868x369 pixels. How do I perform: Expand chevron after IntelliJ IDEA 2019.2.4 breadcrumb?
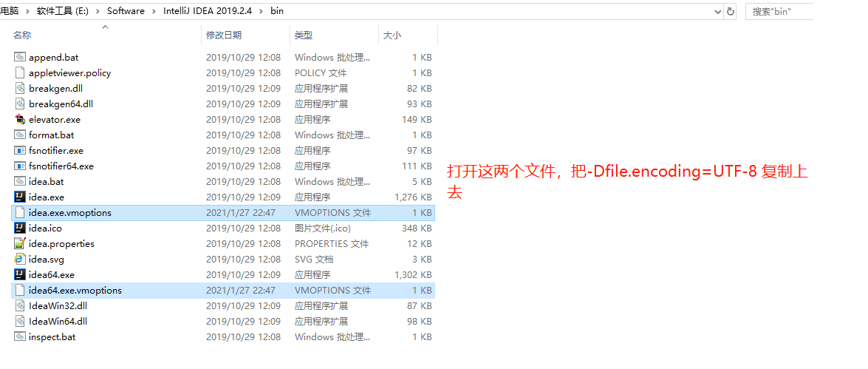(262, 11)
